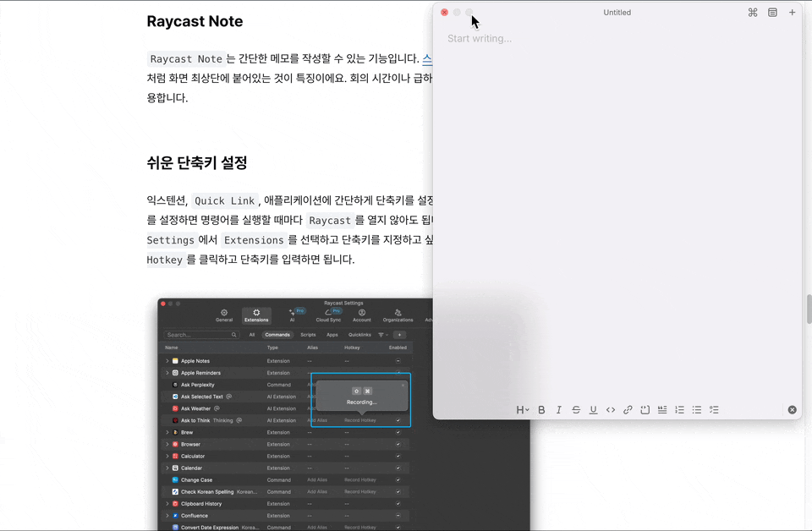This screenshot has width=812, height=531.
Task: Select Cloud Sync tab in the Raycast Settings image
Action: [328, 315]
